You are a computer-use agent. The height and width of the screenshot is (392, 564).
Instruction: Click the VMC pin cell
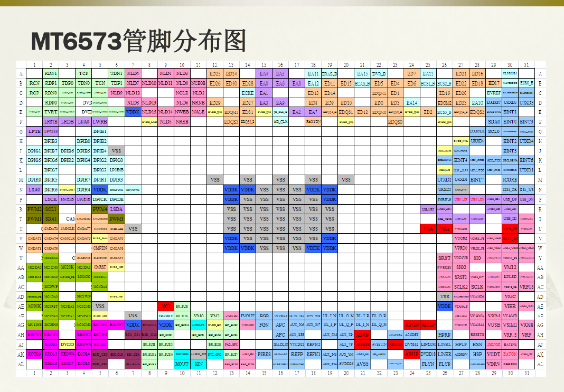pos(510,297)
